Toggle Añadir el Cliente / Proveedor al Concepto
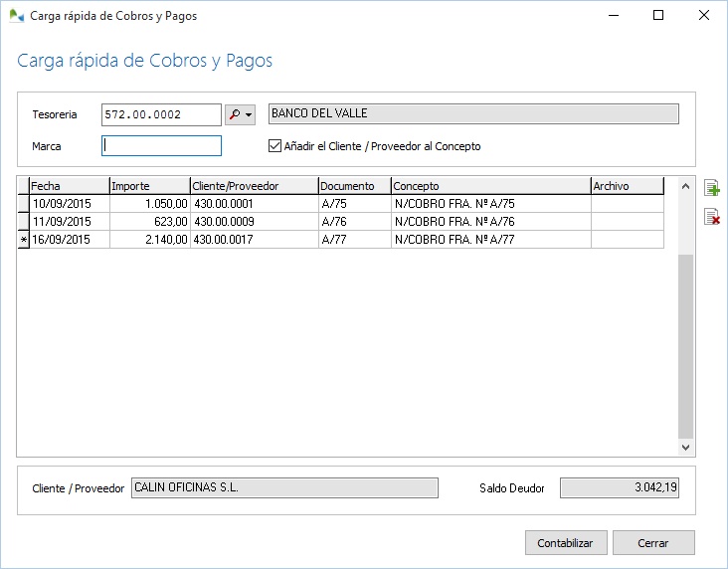728x569 pixels. click(x=275, y=146)
